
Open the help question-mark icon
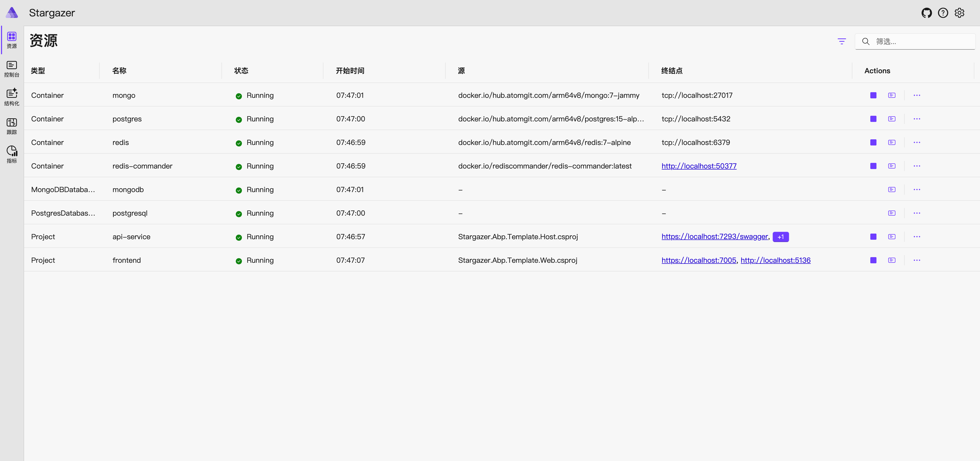click(x=943, y=13)
